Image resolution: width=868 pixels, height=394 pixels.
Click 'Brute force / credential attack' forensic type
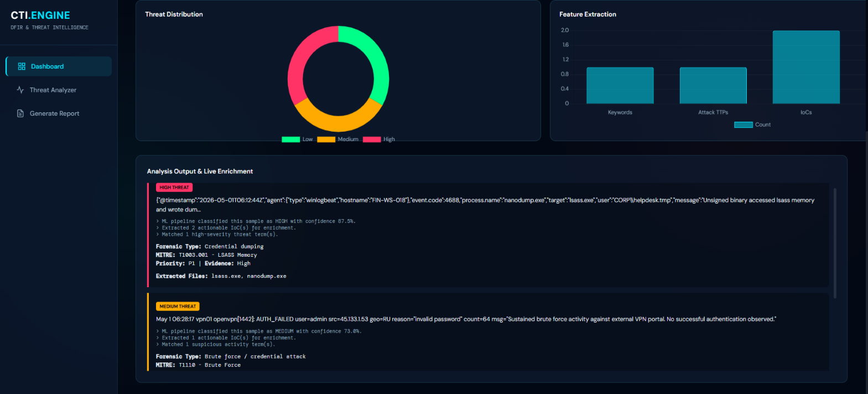255,357
